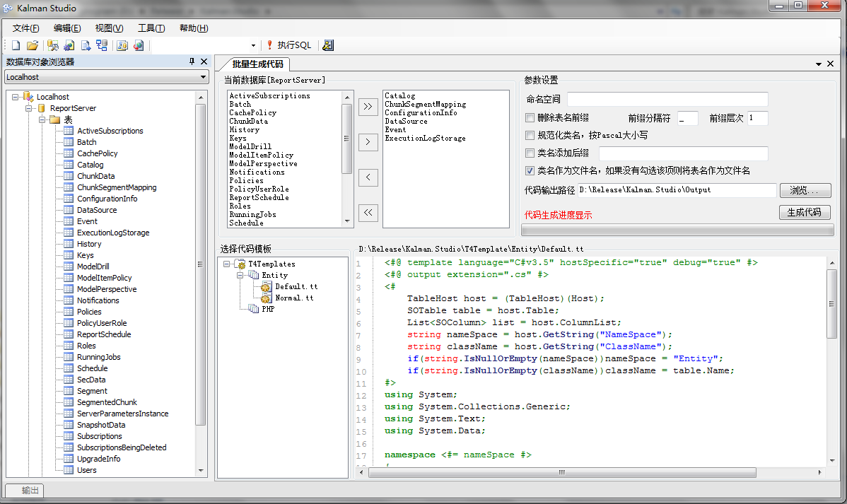Click the 代码输出路径 path field
The height and width of the screenshot is (504, 847).
coord(677,190)
